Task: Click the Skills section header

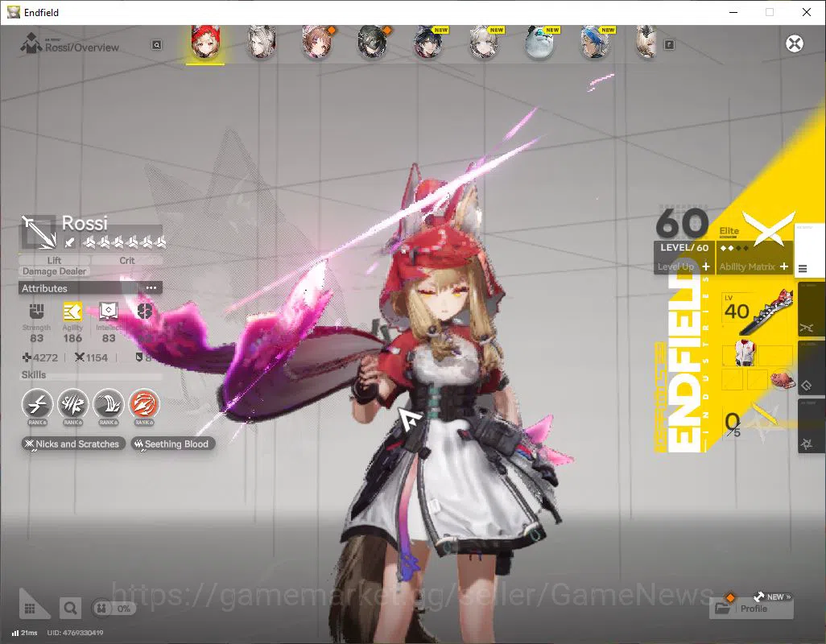Action: pos(34,374)
